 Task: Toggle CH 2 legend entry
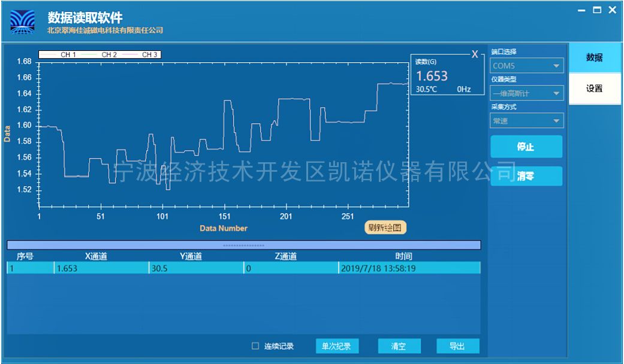coord(101,55)
